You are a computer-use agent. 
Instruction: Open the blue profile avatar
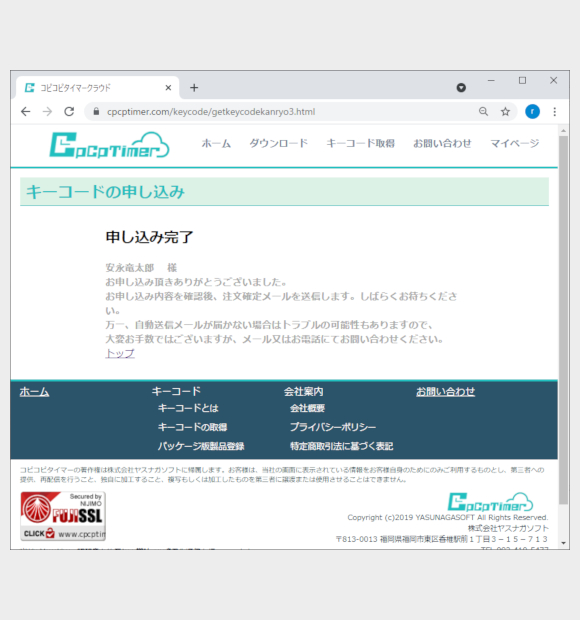[x=532, y=112]
